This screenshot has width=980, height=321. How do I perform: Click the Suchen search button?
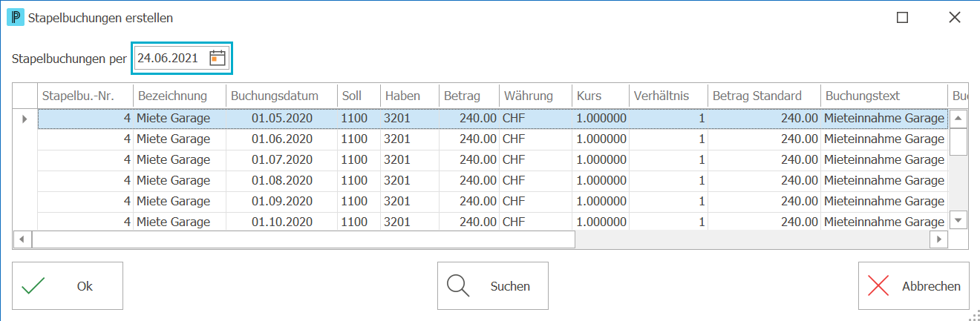tap(493, 286)
